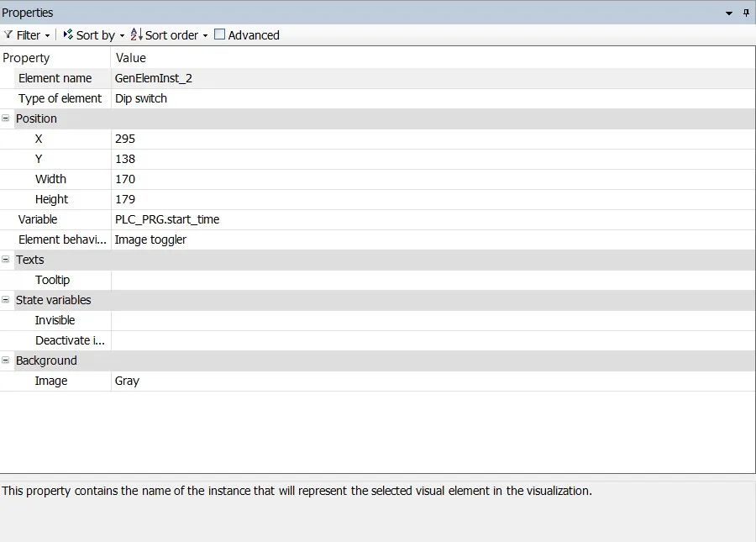Click the Filter funnel icon
The image size is (756, 542).
coord(8,35)
